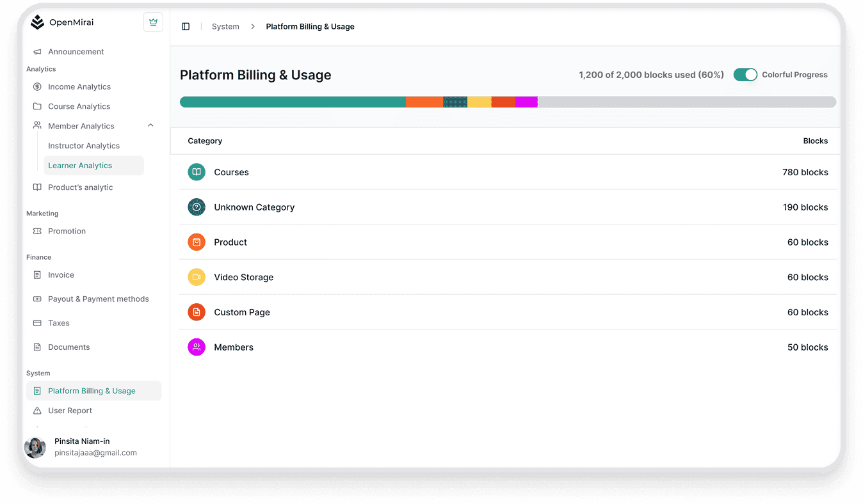863x504 pixels.
Task: Click the Unknown Category question mark icon
Action: coord(197,207)
